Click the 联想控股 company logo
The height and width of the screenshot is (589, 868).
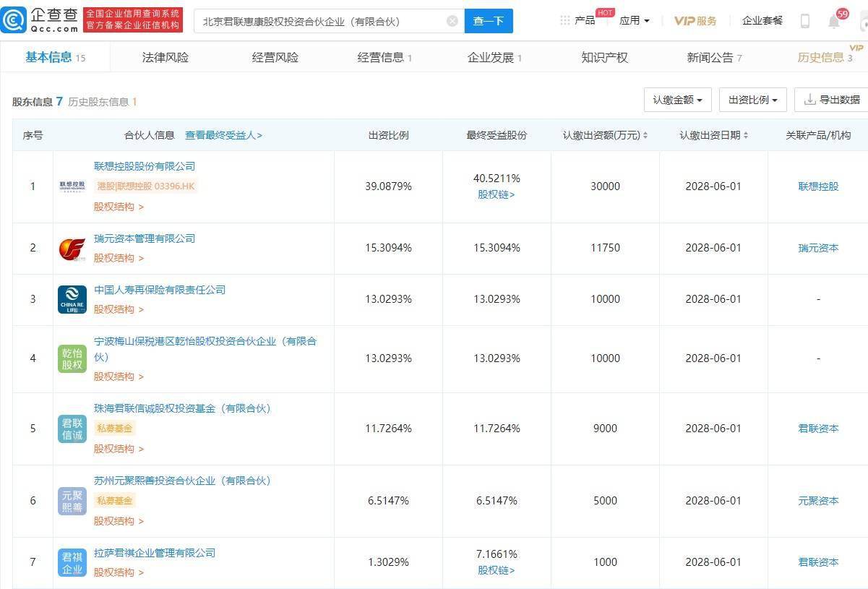(72, 186)
